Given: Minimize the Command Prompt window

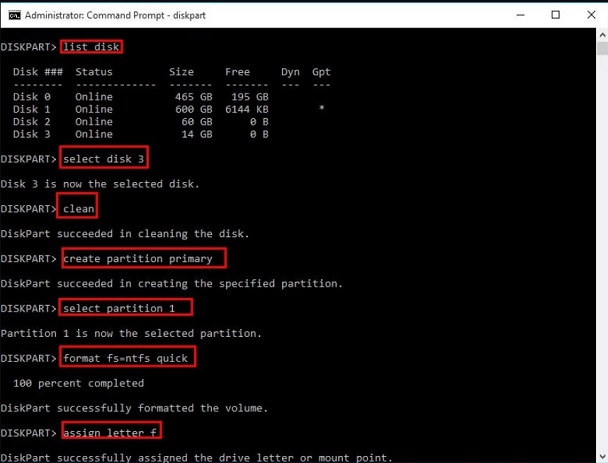Looking at the screenshot, I should click(520, 15).
